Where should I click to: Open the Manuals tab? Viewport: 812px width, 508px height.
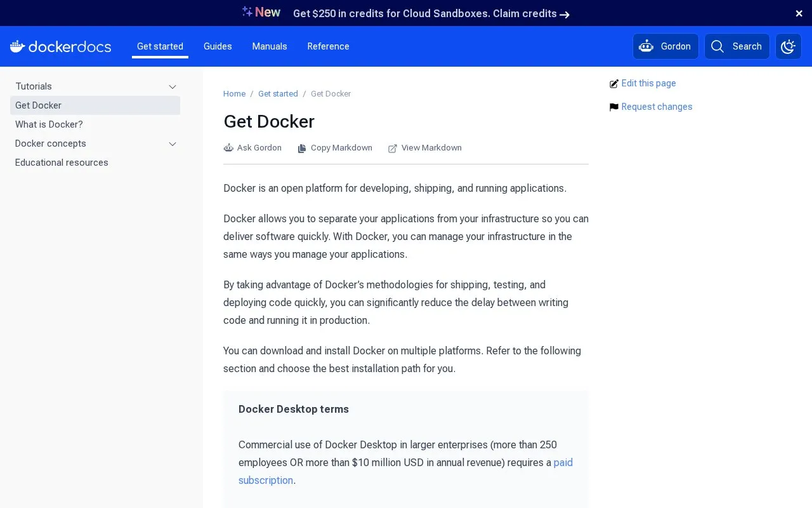[270, 46]
